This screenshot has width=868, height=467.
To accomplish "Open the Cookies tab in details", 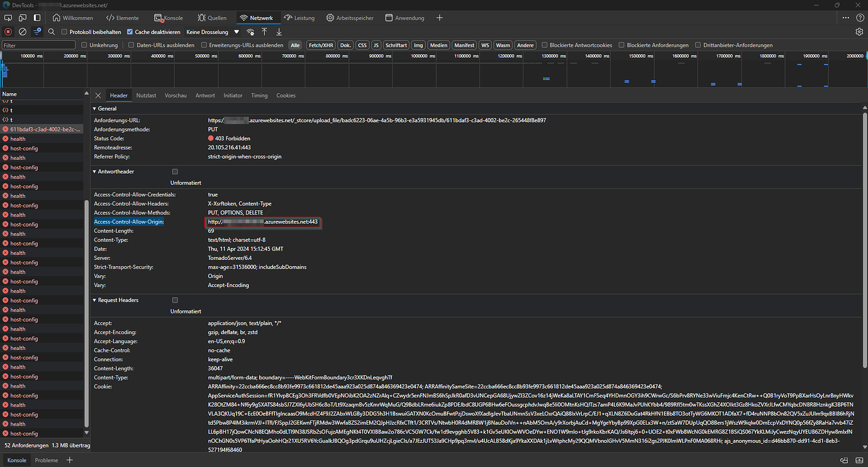I will pyautogui.click(x=286, y=96).
